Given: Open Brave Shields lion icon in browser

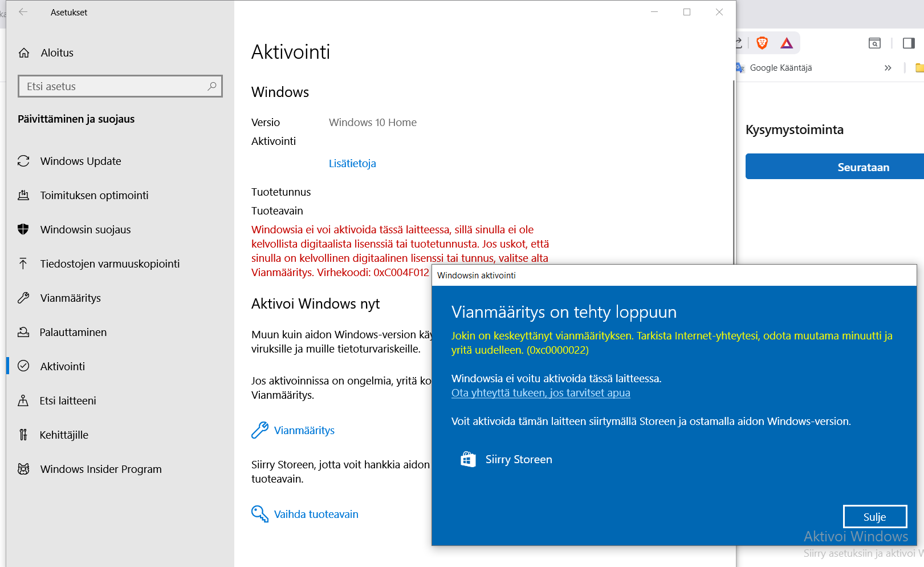Looking at the screenshot, I should point(762,43).
